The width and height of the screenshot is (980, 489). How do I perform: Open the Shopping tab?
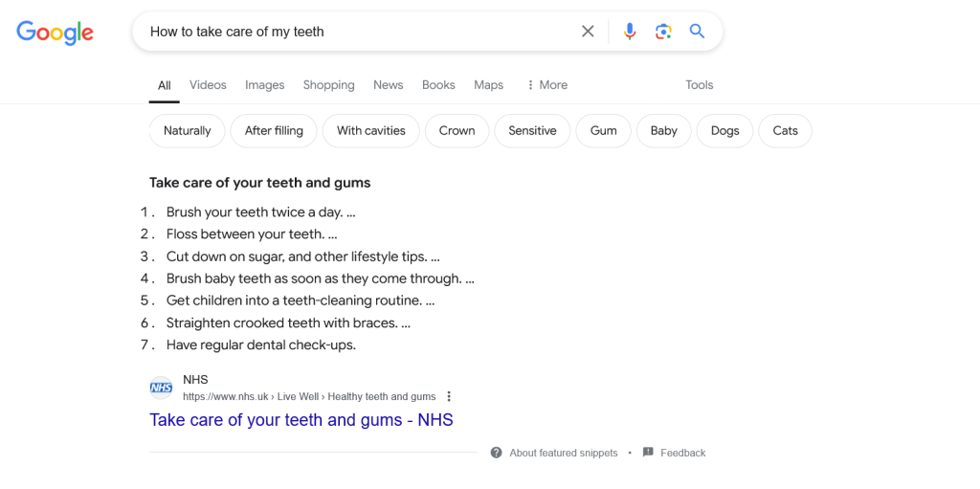(x=329, y=85)
